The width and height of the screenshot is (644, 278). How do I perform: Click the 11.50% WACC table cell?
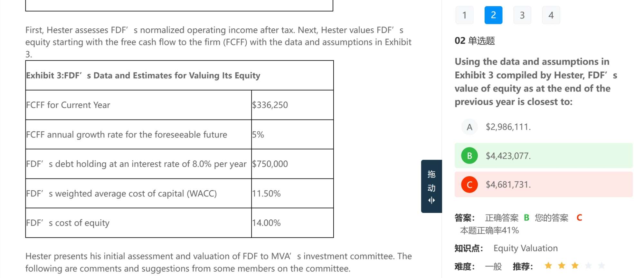coord(292,193)
